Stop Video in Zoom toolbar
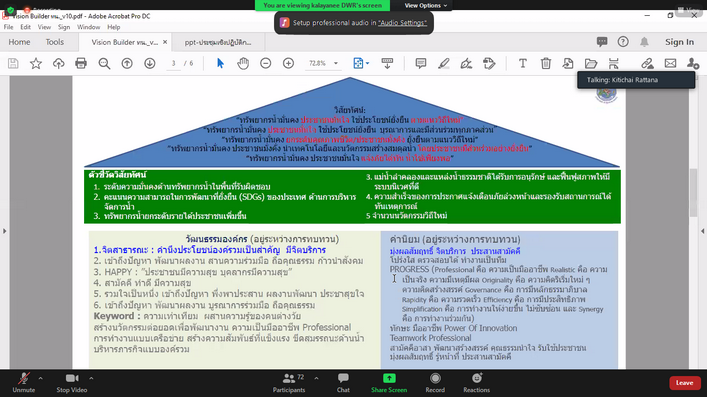Screen dimensions: 707x397 click(x=72, y=383)
